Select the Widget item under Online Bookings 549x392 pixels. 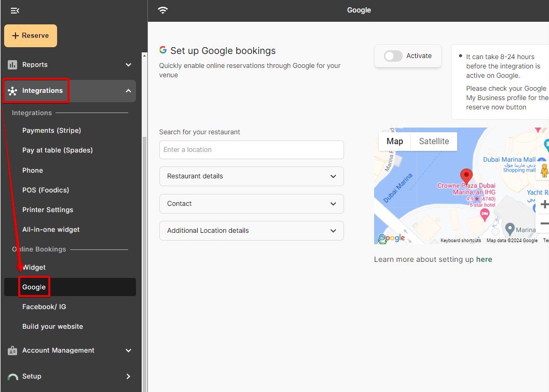coord(34,267)
